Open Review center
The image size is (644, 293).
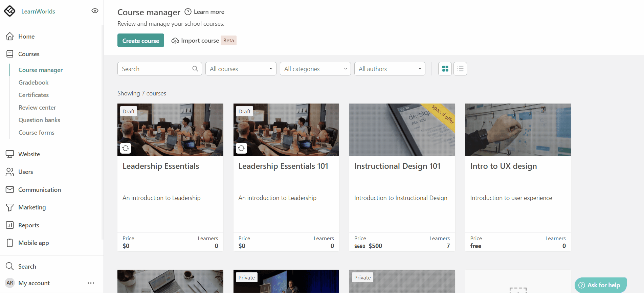point(37,108)
